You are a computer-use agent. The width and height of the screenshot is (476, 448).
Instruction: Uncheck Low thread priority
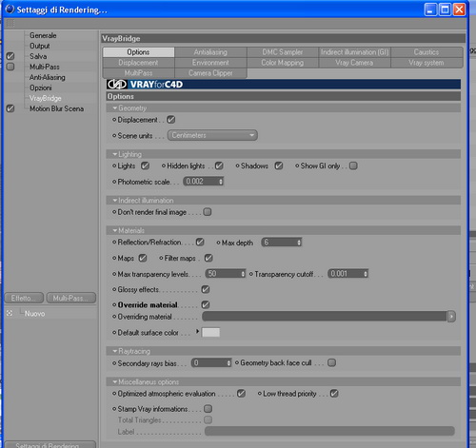(x=334, y=394)
